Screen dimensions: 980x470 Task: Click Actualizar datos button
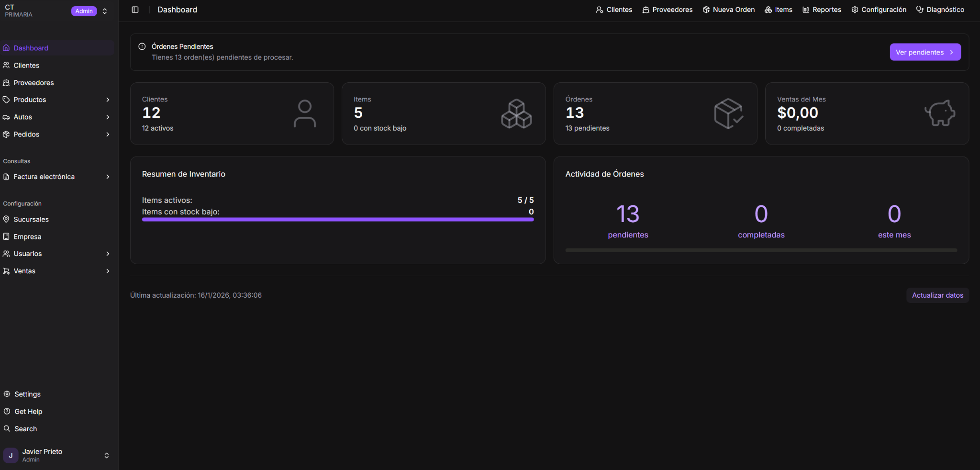(x=937, y=295)
